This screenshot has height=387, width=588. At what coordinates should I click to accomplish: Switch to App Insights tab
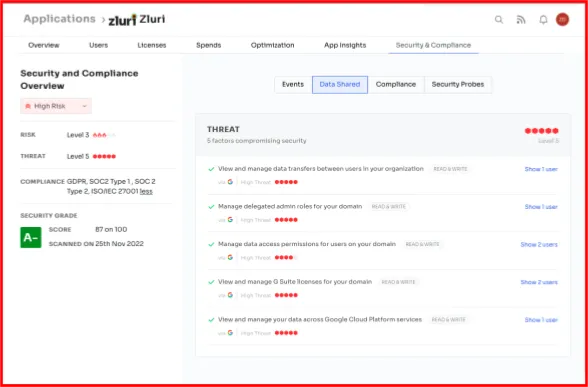[345, 45]
